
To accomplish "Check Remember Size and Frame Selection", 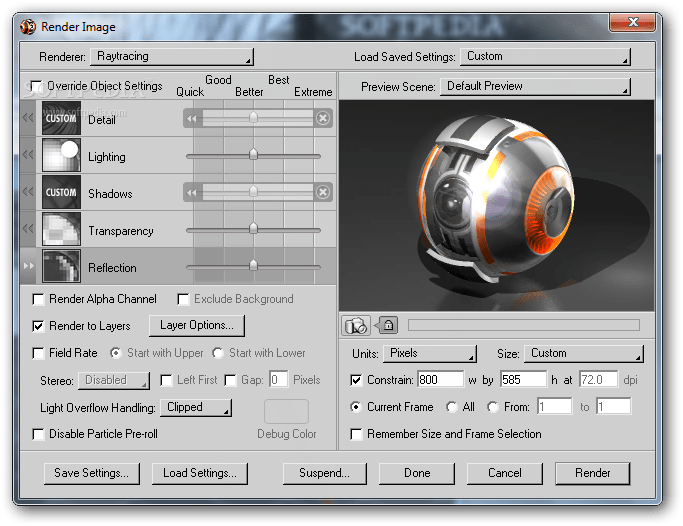I will click(356, 434).
